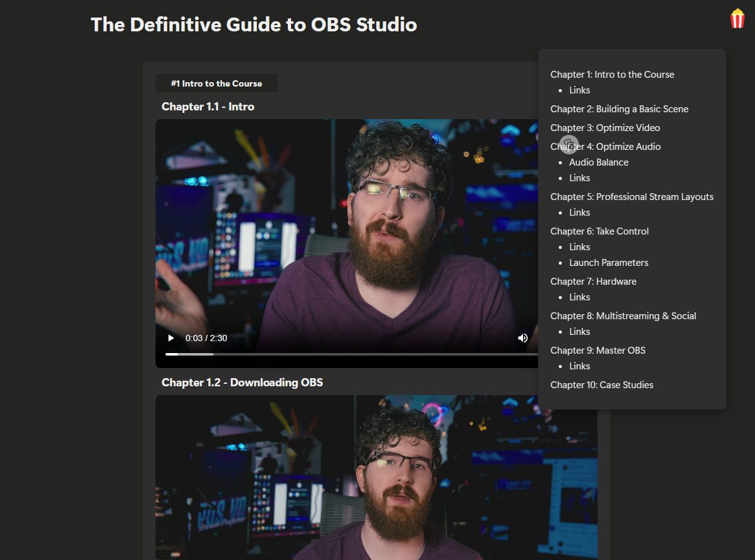Go to Chapter 7: Hardware
This screenshot has width=755, height=560.
pyautogui.click(x=593, y=282)
